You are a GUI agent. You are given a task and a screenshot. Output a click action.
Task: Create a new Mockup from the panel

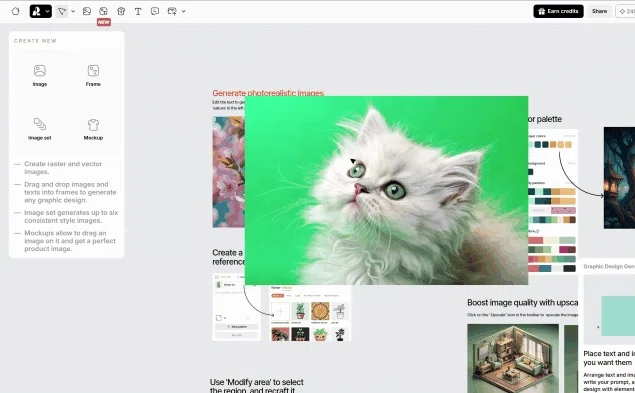coord(93,129)
